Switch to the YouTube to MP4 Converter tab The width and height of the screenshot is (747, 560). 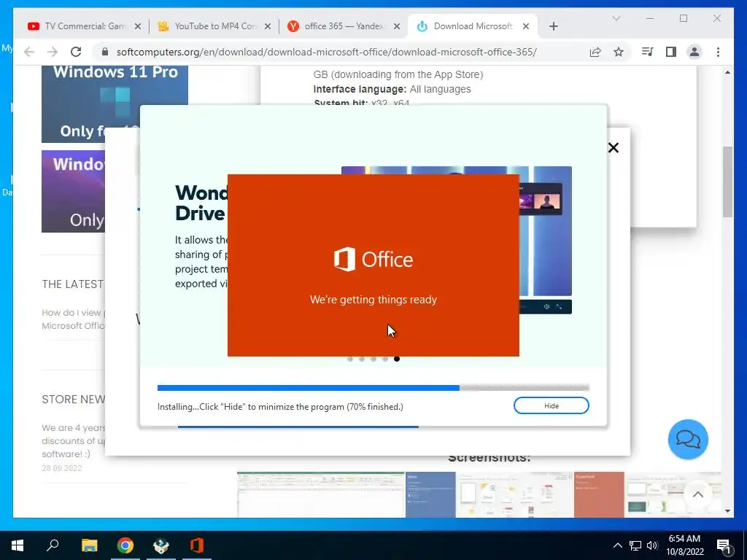point(214,26)
